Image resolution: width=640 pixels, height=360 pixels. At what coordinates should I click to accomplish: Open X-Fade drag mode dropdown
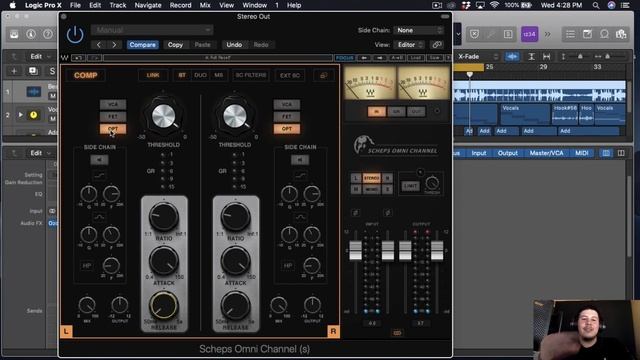477,57
